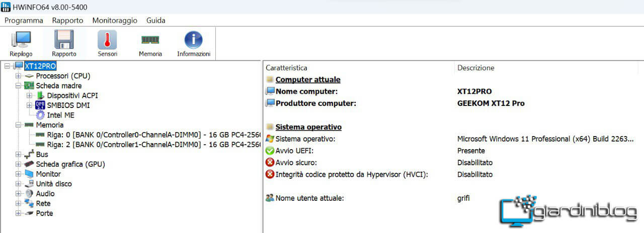644x233 pixels.
Task: Expand the Processori (CPU) tree node
Action: (19, 76)
